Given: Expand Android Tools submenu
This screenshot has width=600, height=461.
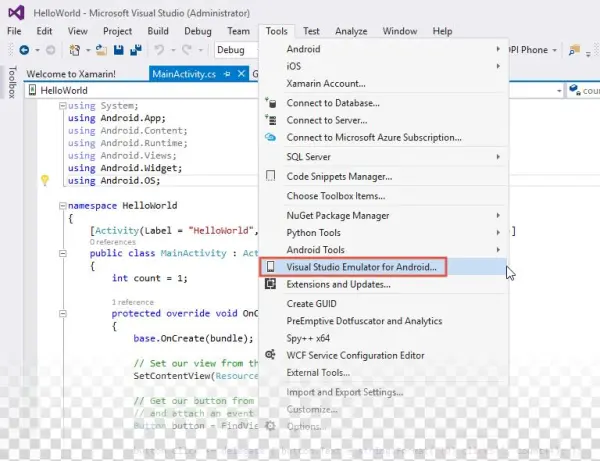Looking at the screenshot, I should coord(384,249).
